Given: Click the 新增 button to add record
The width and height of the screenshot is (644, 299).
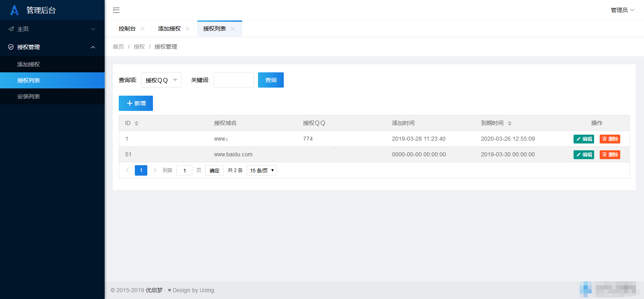Looking at the screenshot, I should [x=136, y=103].
